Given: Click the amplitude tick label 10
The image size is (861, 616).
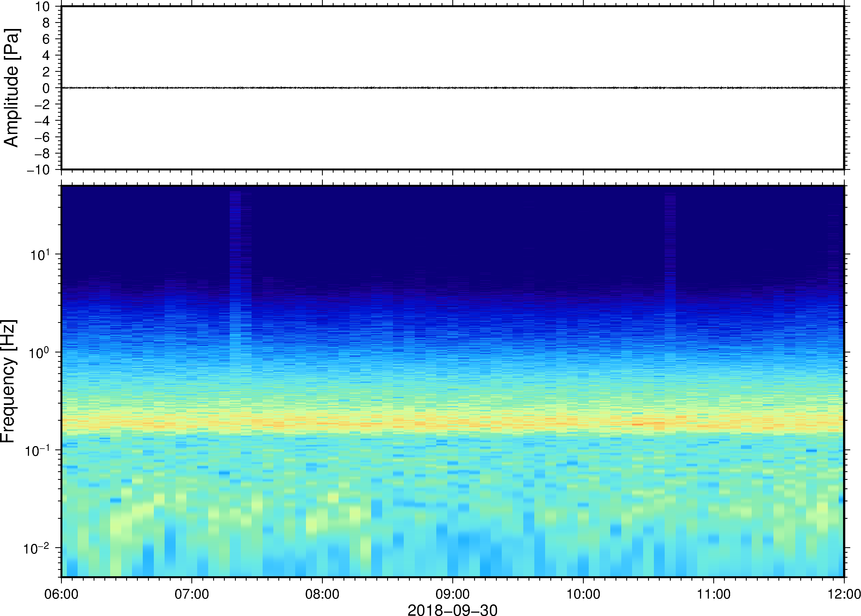Looking at the screenshot, I should pos(43,6).
